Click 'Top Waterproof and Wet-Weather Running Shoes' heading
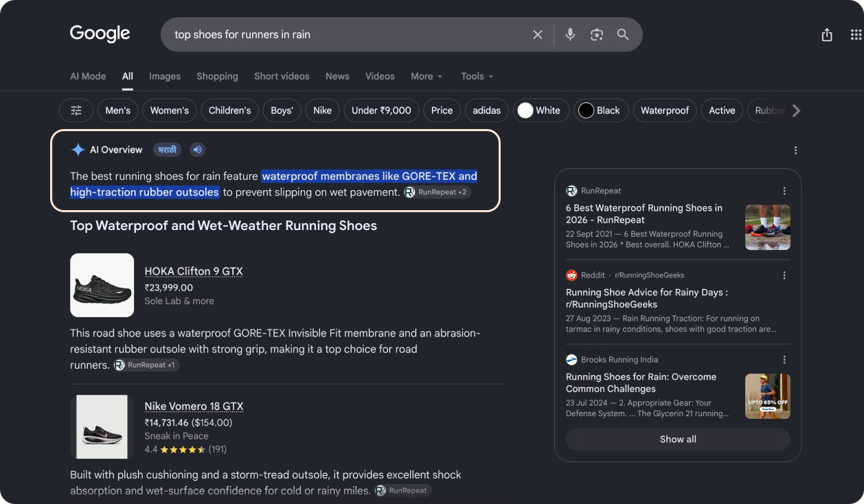Viewport: 864px width, 504px height. [223, 226]
